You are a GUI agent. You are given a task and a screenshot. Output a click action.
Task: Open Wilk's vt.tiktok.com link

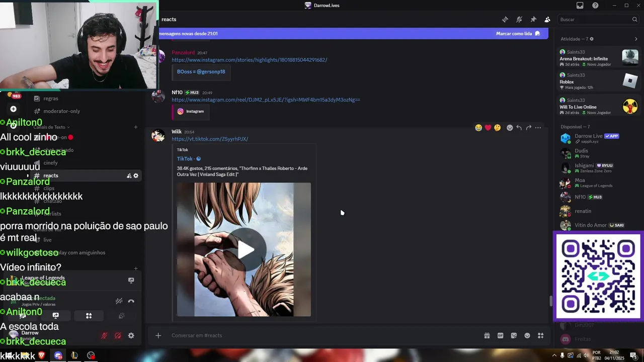tap(210, 139)
